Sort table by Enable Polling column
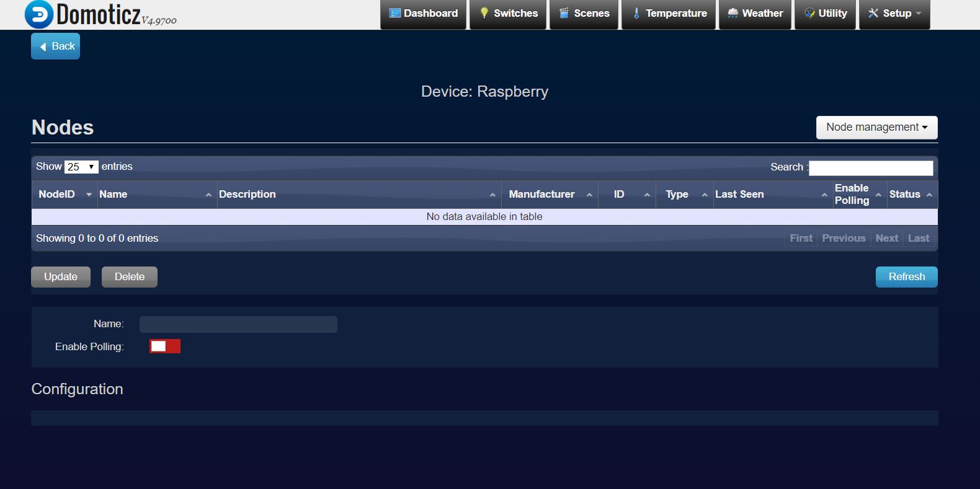Image resolution: width=980 pixels, height=489 pixels. 860,195
